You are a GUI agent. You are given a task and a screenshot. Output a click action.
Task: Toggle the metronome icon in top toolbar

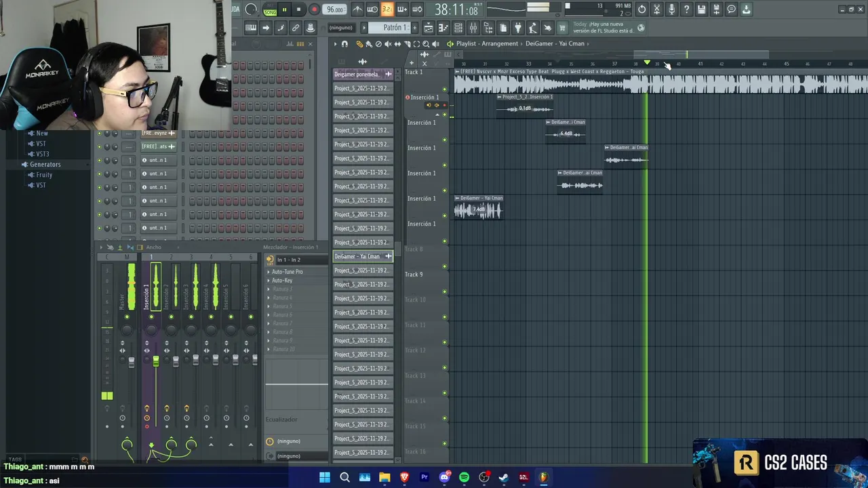point(357,9)
